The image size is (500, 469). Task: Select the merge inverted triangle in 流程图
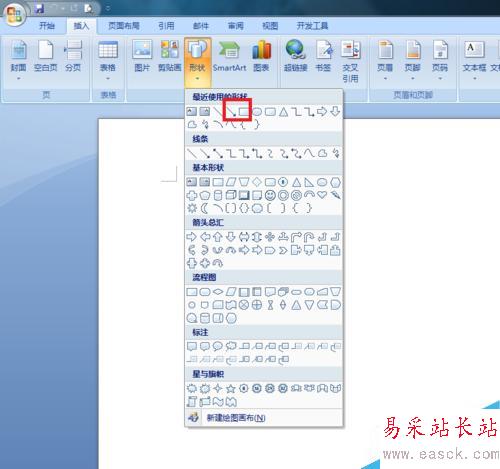click(x=309, y=305)
